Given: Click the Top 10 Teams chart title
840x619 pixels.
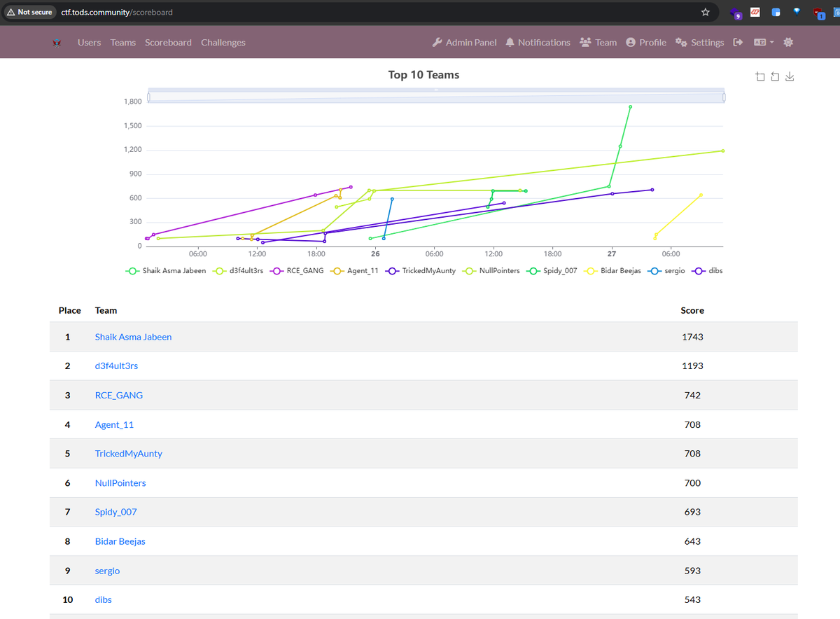Looking at the screenshot, I should (423, 75).
